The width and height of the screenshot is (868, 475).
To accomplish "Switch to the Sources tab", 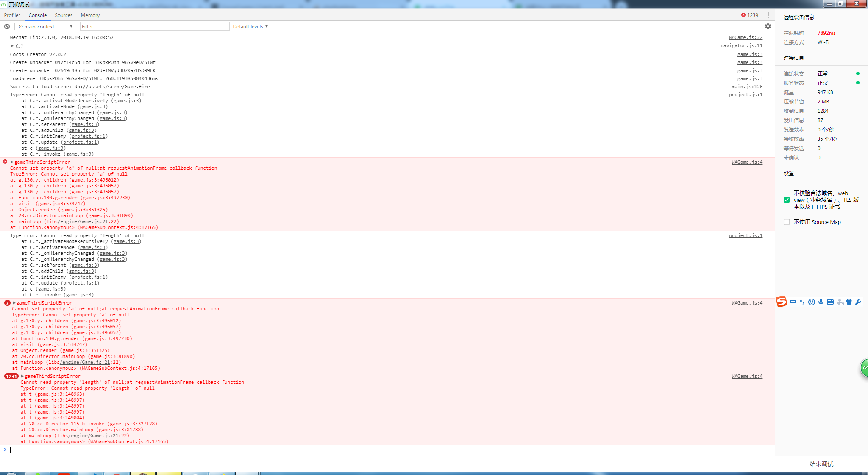I will pyautogui.click(x=64, y=15).
